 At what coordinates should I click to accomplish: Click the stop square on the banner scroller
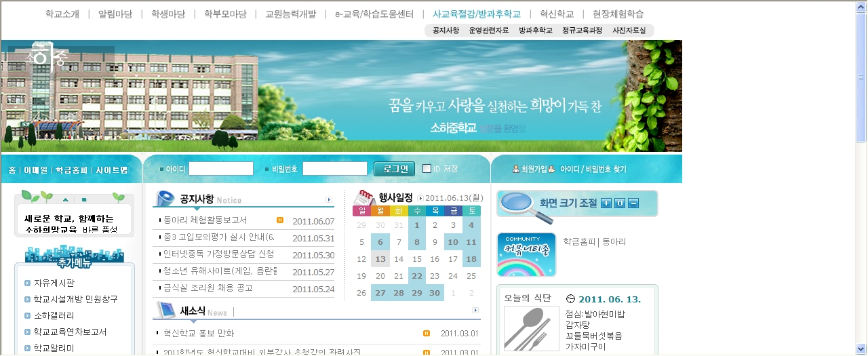(83, 200)
